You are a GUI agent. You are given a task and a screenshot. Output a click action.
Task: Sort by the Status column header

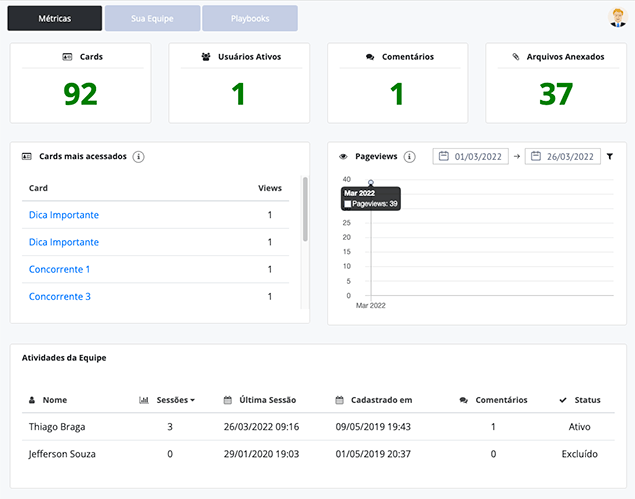tap(587, 400)
